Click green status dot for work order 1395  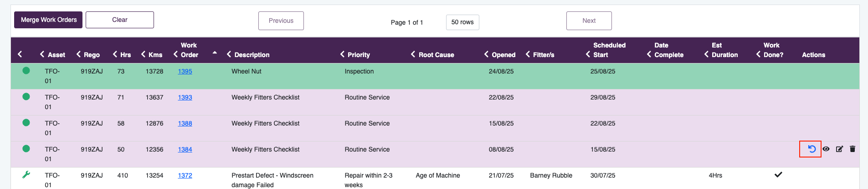coord(26,71)
